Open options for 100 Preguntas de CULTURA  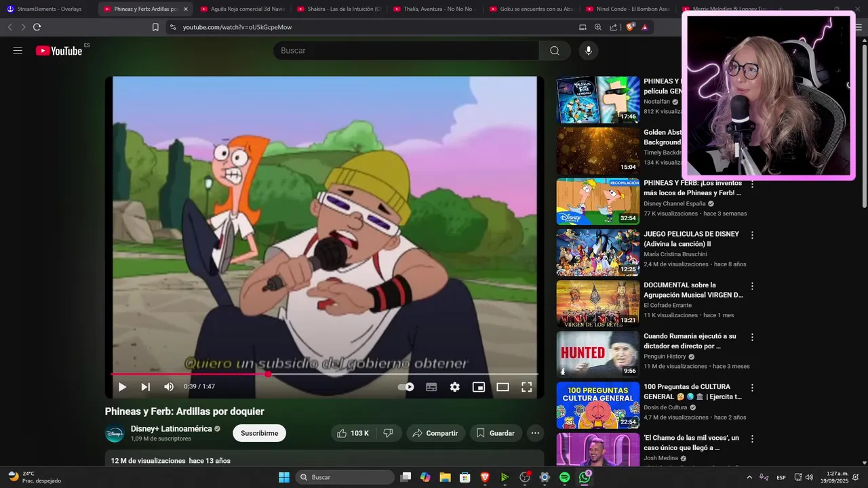pyautogui.click(x=751, y=388)
